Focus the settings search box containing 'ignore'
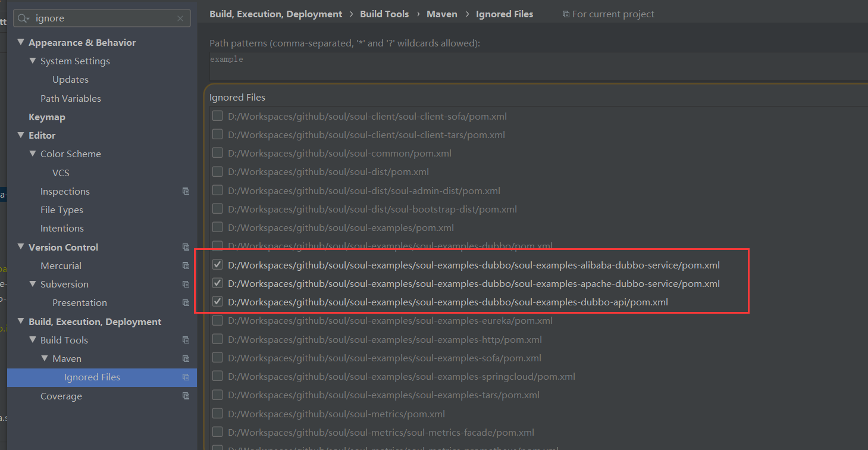This screenshot has width=868, height=450. [102, 18]
